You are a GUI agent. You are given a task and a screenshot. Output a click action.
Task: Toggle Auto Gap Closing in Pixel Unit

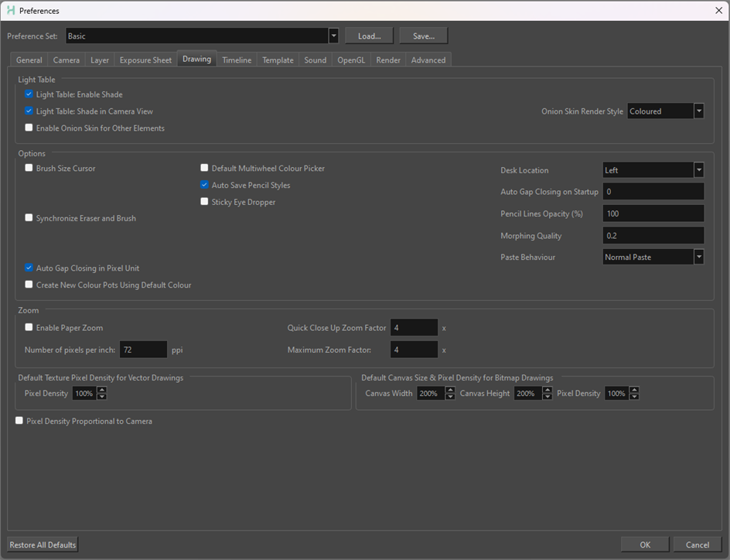coord(29,268)
